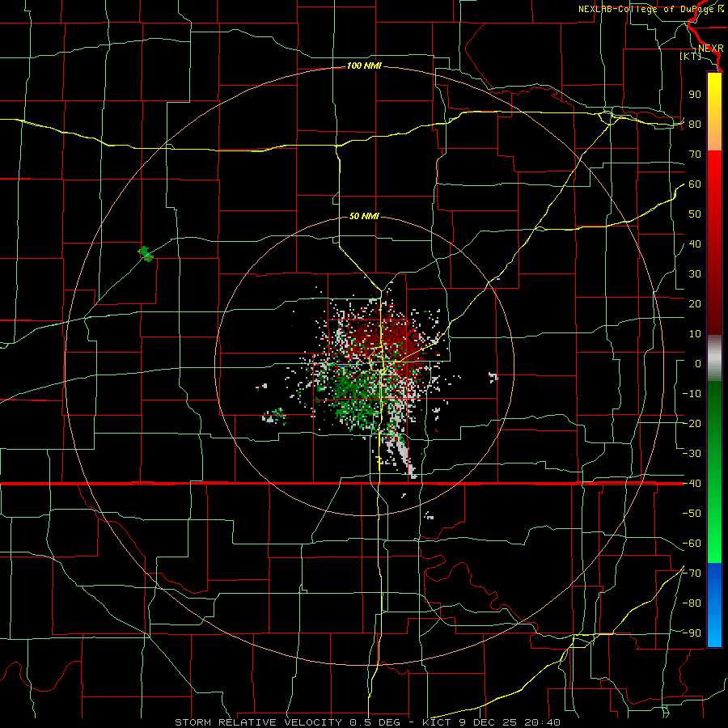Click the 100 NMI range ring label
This screenshot has height=728, width=728.
(x=364, y=66)
